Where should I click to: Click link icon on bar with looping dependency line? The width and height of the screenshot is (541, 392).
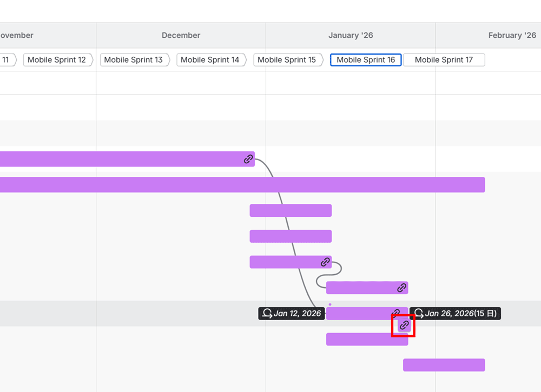(325, 262)
